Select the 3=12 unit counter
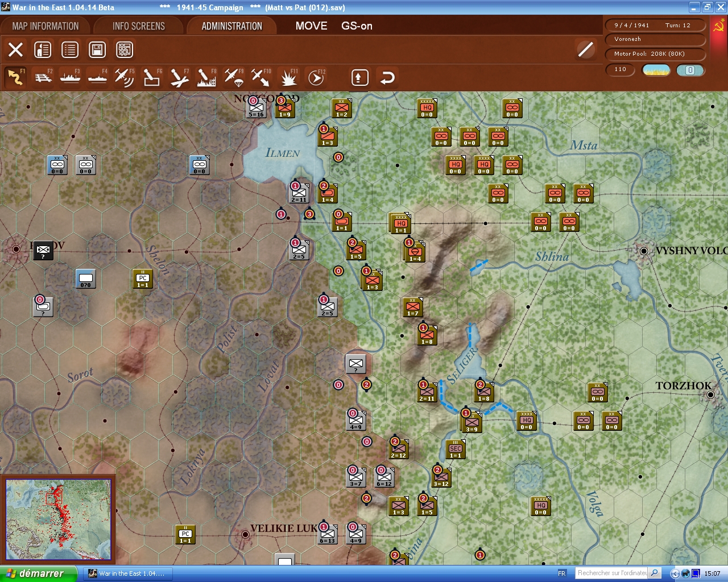This screenshot has width=728, height=582. (x=441, y=477)
